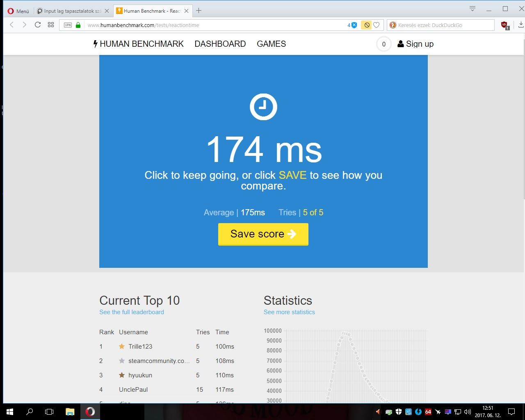Screen dimensions: 525x420
Task: Open Windows Defender shield tray icon
Action: pyautogui.click(x=399, y=412)
